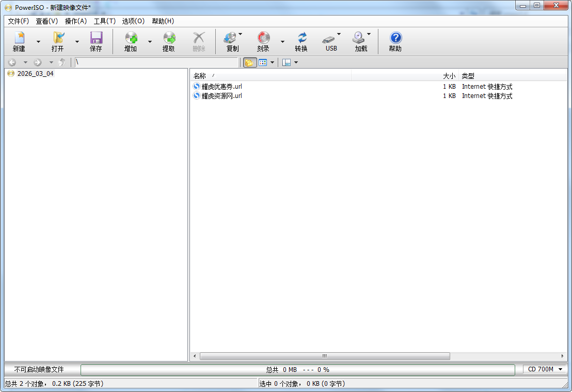Open the 工具(T) menu
This screenshot has width=572, height=392.
(x=104, y=21)
